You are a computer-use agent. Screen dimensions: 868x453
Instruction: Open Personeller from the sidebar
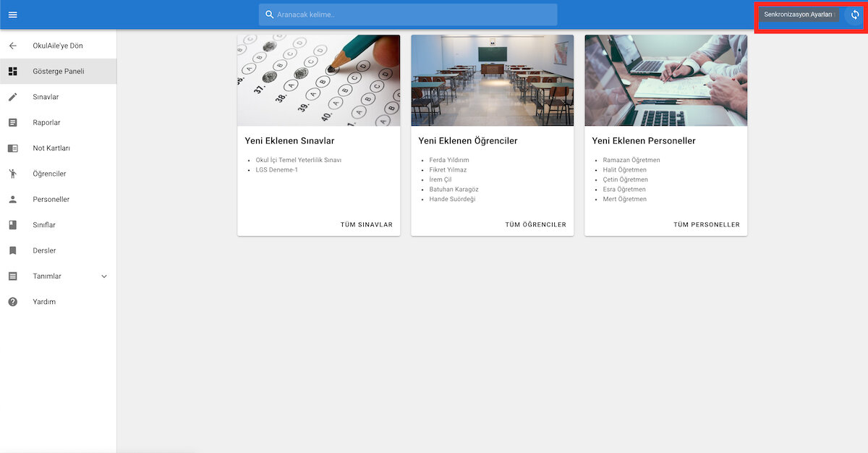click(x=58, y=199)
